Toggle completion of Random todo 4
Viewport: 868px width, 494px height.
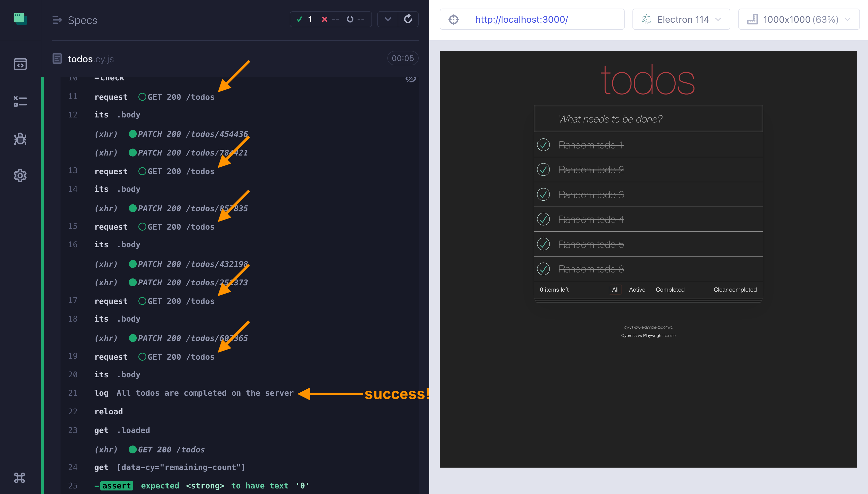pyautogui.click(x=543, y=219)
